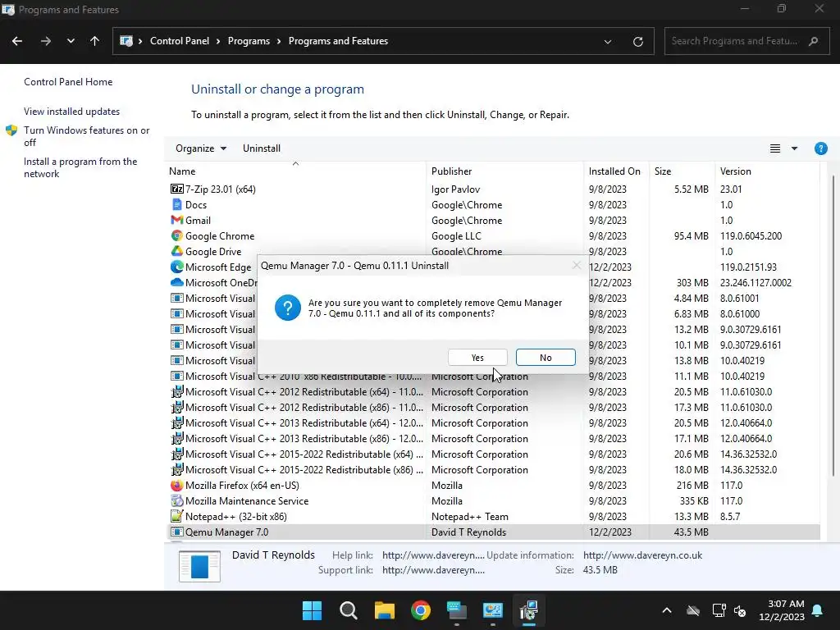The height and width of the screenshot is (630, 840).
Task: Expand the address bar history dropdown
Action: [x=608, y=41]
